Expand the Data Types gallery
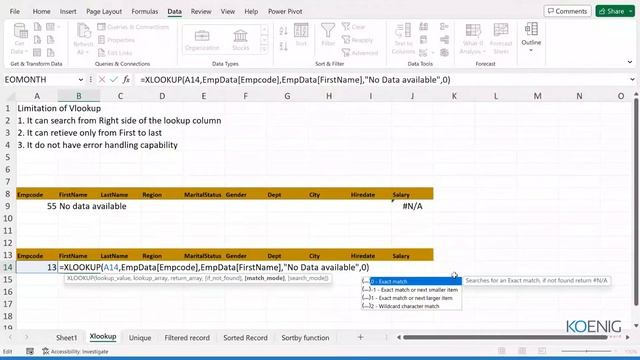 tap(264, 49)
